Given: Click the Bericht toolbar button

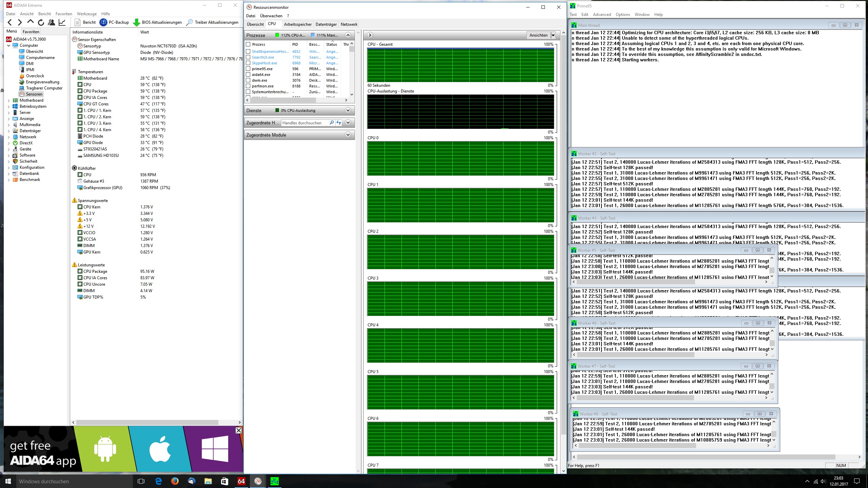Looking at the screenshot, I should click(85, 22).
